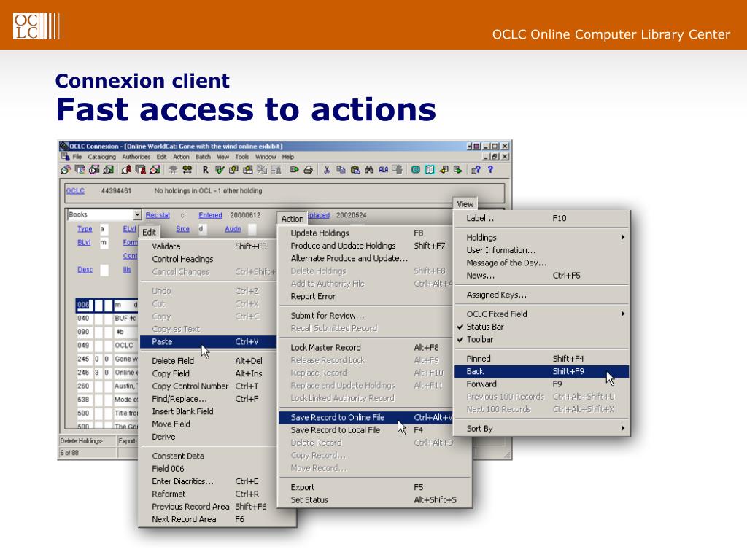Click the OCLC Connexion title bar app icon

64,146
